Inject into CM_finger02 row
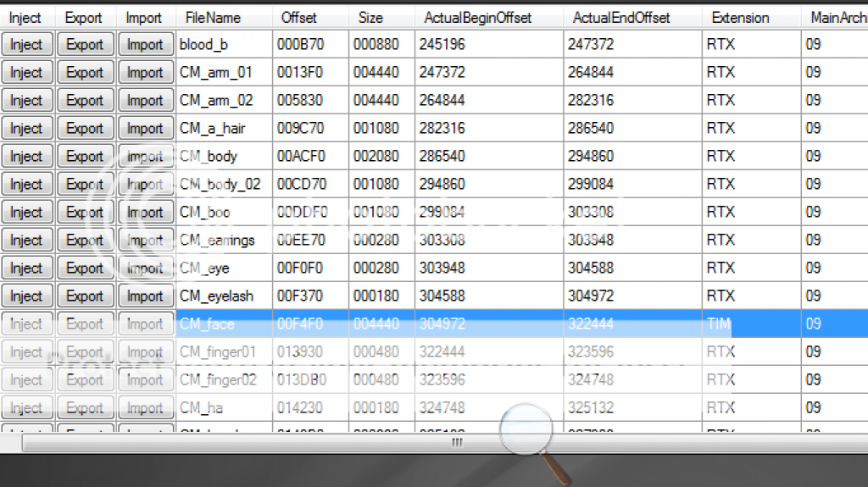The height and width of the screenshot is (487, 868). point(26,379)
